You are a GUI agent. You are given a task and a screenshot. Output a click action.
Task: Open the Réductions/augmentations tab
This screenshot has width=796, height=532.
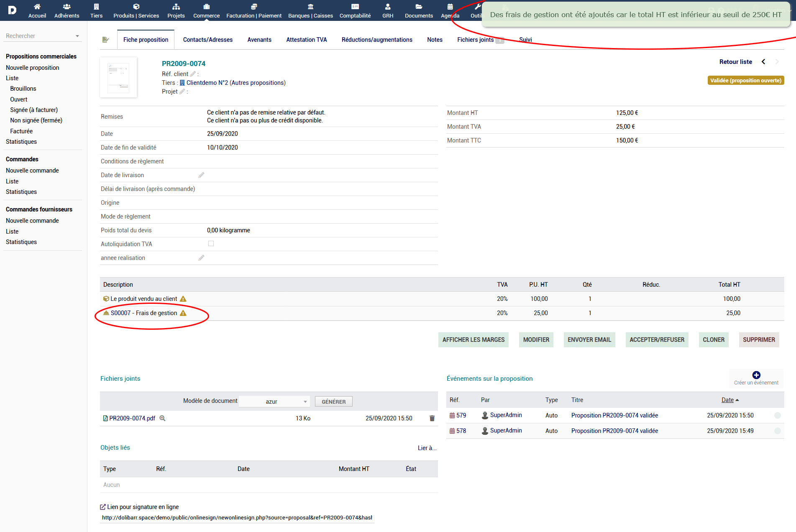[x=377, y=40]
